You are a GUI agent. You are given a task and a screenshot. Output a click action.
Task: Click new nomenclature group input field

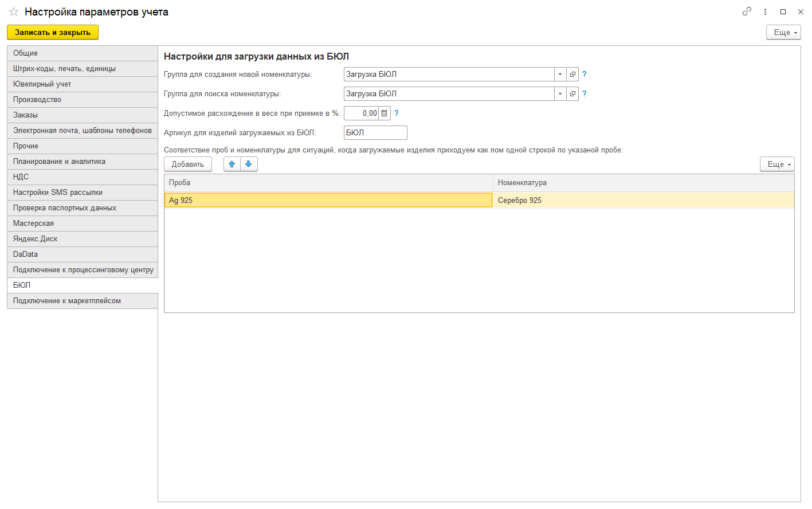click(x=449, y=75)
